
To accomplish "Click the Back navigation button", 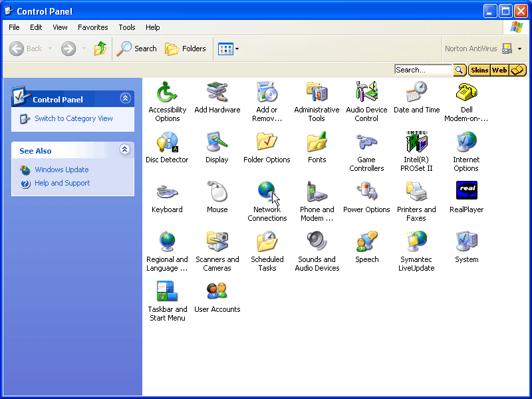I will [25, 49].
